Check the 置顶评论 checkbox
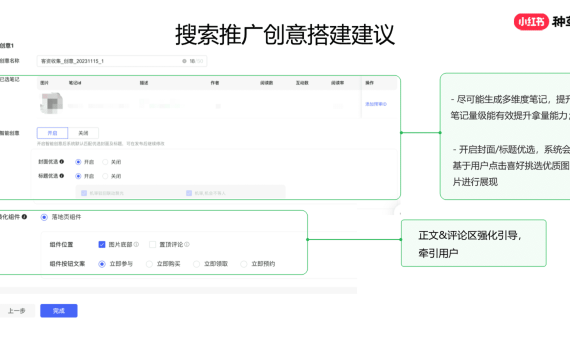The image size is (570, 360). click(153, 244)
